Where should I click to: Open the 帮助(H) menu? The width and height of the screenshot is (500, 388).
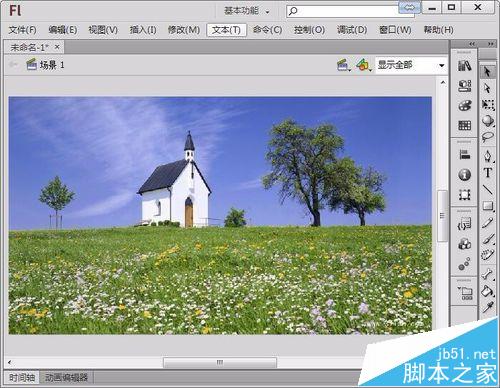tap(438, 30)
